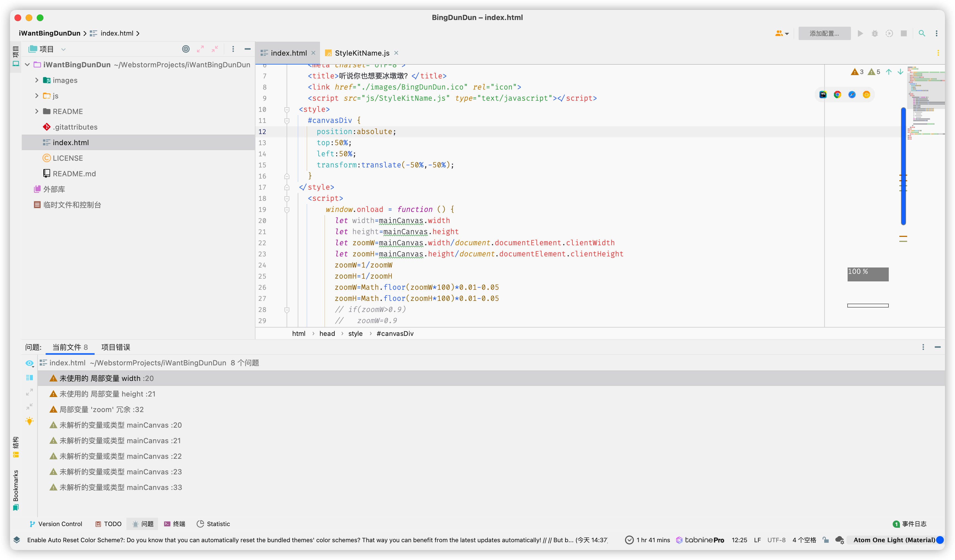
Task: Open the 项目 view dropdown
Action: [63, 49]
